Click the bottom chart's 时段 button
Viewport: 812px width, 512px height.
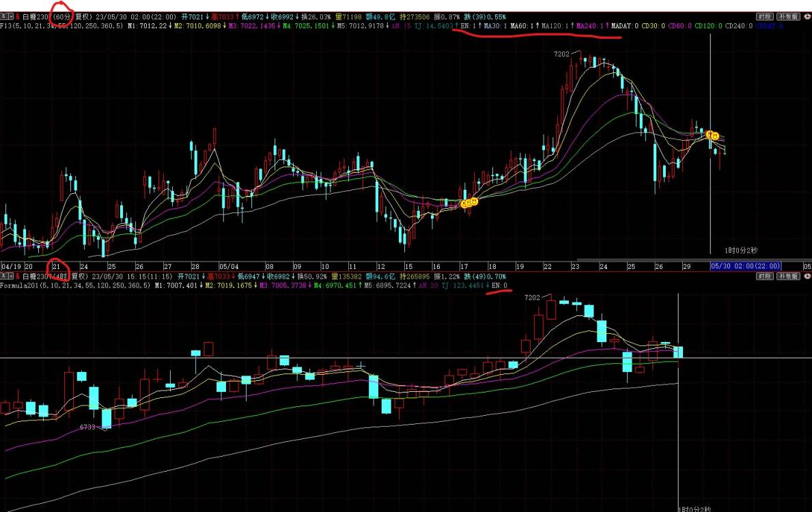[x=765, y=276]
